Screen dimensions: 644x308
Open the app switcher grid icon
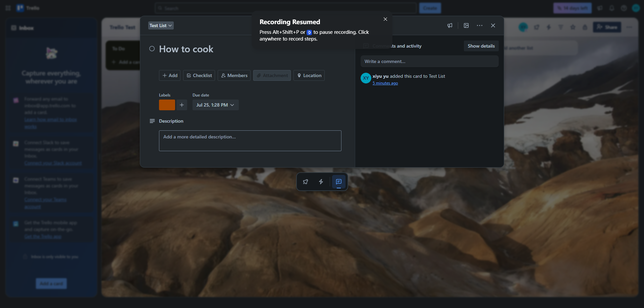[8, 8]
